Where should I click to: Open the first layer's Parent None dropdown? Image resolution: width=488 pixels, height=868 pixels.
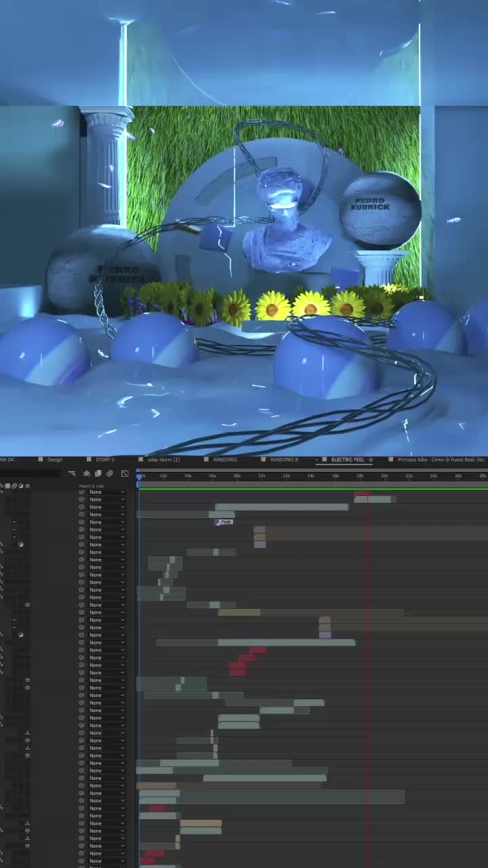point(107,492)
